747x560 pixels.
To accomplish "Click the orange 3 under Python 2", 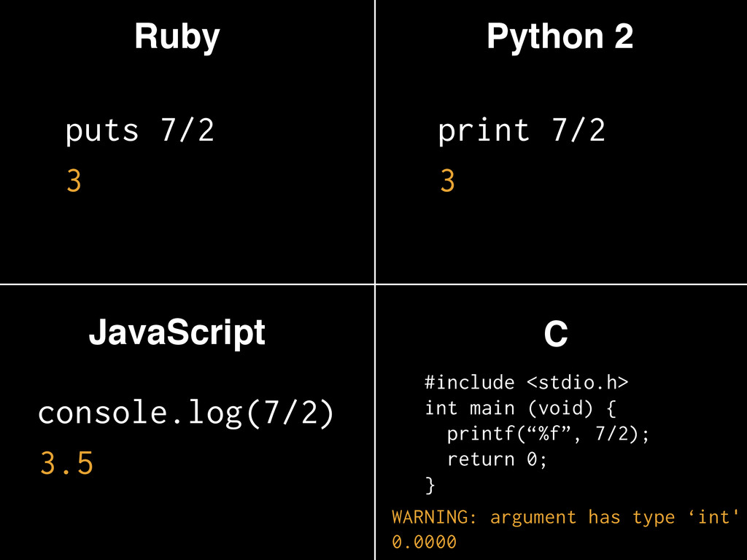I will click(x=447, y=181).
